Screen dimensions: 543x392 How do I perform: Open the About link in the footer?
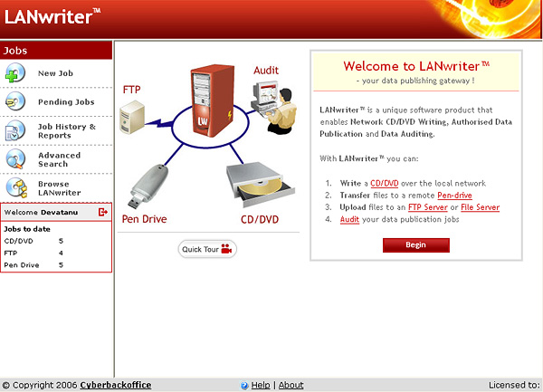point(291,385)
